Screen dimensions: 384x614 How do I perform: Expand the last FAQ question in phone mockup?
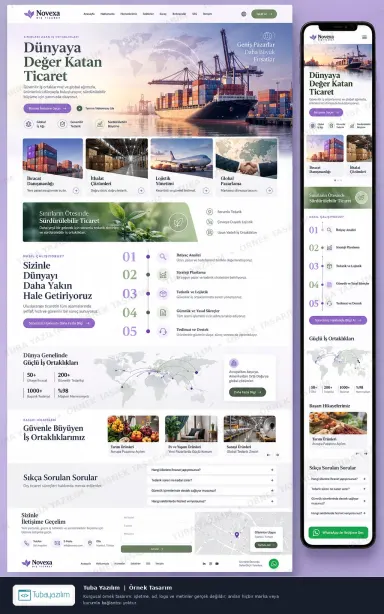pyautogui.click(x=338, y=513)
